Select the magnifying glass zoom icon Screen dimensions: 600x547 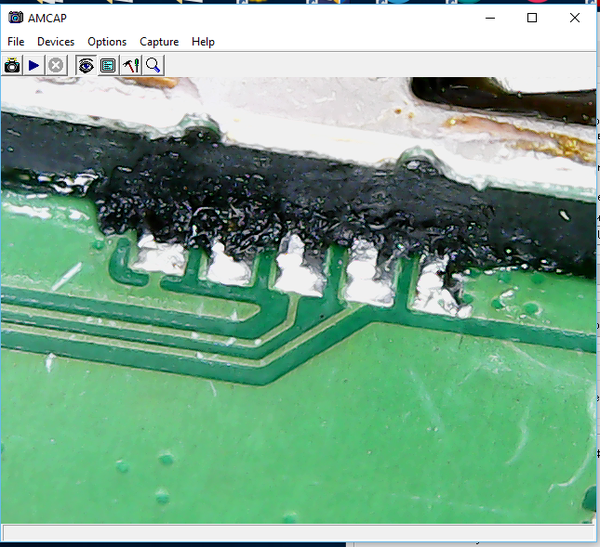coord(154,66)
